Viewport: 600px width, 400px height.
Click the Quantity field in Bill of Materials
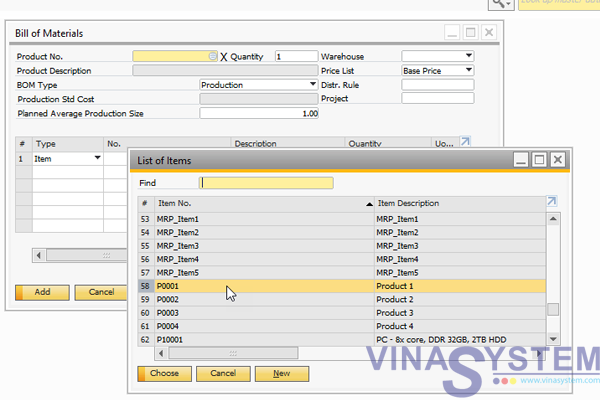[x=296, y=56]
